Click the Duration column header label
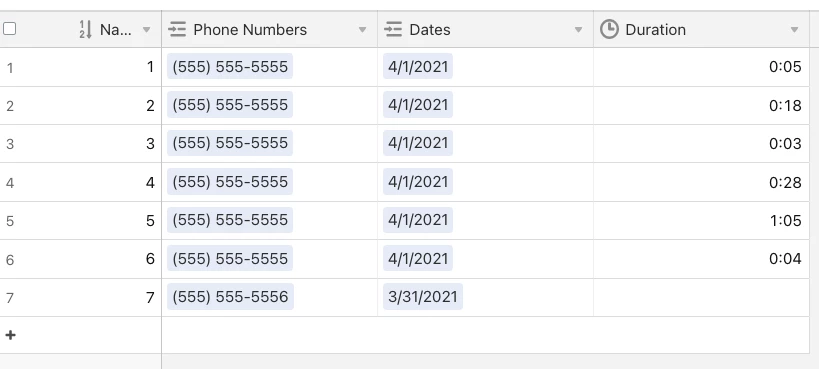Screen dimensions: 819x369 point(656,30)
